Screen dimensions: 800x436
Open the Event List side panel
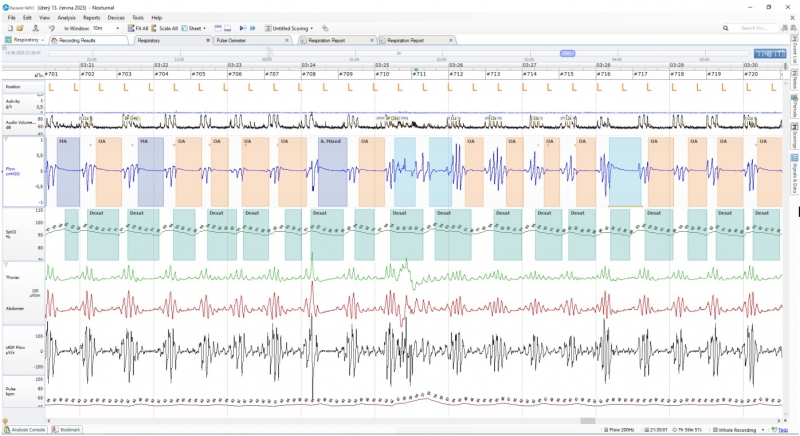point(794,50)
